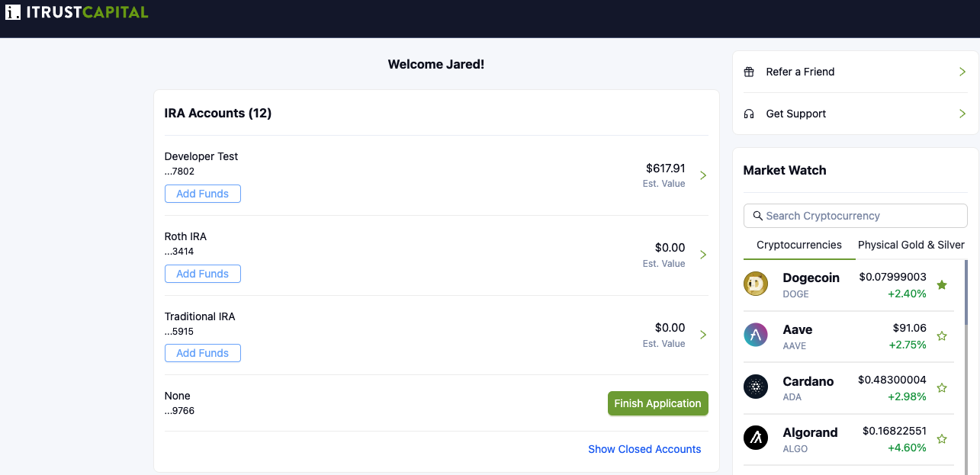Screen dimensions: 980x475
Task: Click the Cardano coin icon
Action: click(x=756, y=387)
